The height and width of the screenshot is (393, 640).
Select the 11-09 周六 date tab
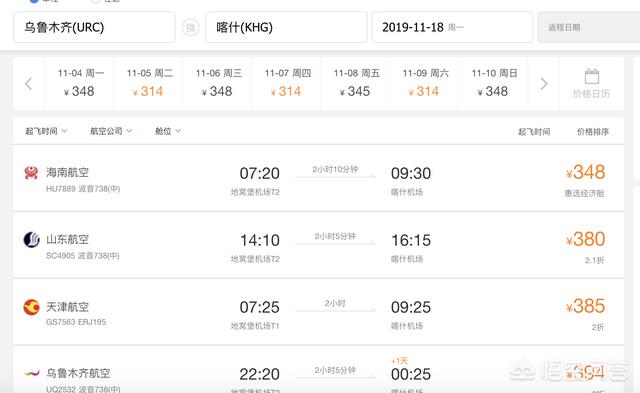tap(424, 84)
